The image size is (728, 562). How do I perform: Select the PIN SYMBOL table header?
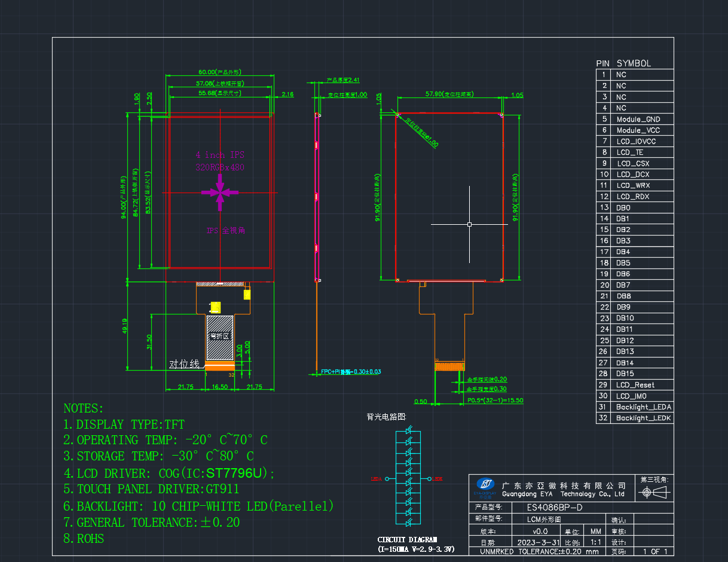tap(623, 63)
